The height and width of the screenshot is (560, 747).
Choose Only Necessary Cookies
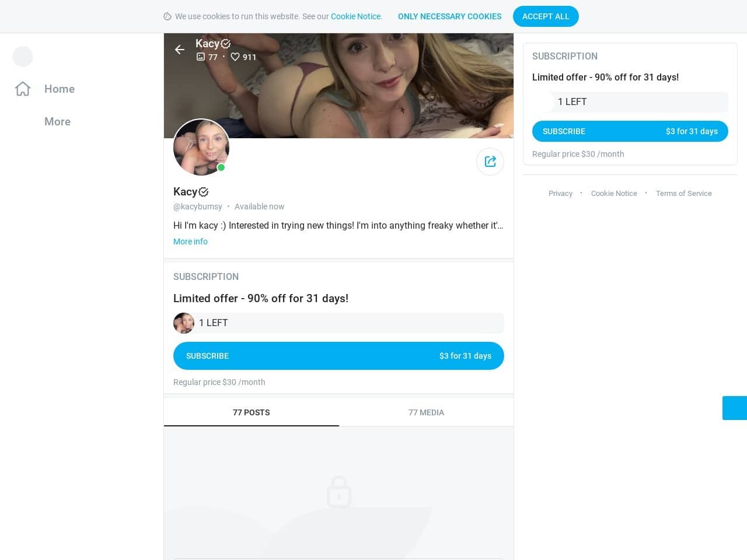pos(449,16)
